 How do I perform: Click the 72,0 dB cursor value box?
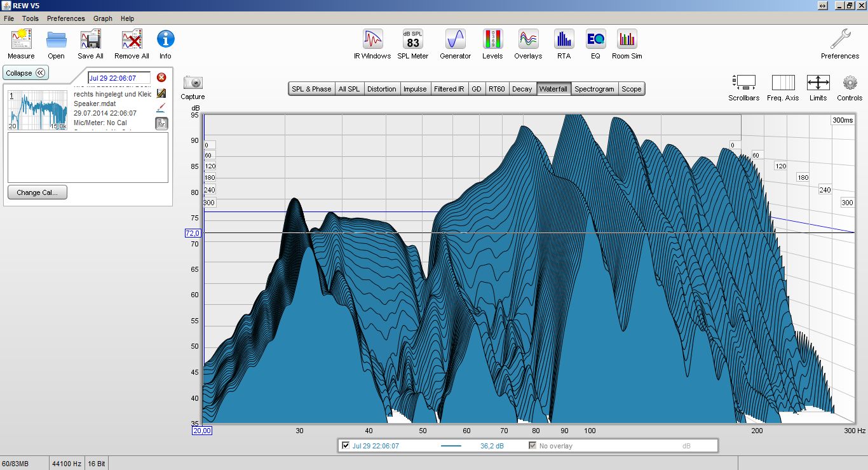[193, 233]
